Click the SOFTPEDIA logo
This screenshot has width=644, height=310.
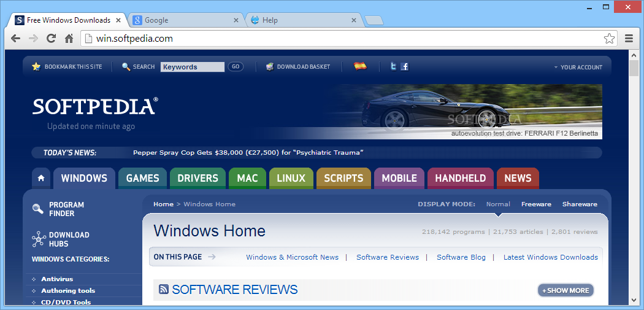(95, 106)
